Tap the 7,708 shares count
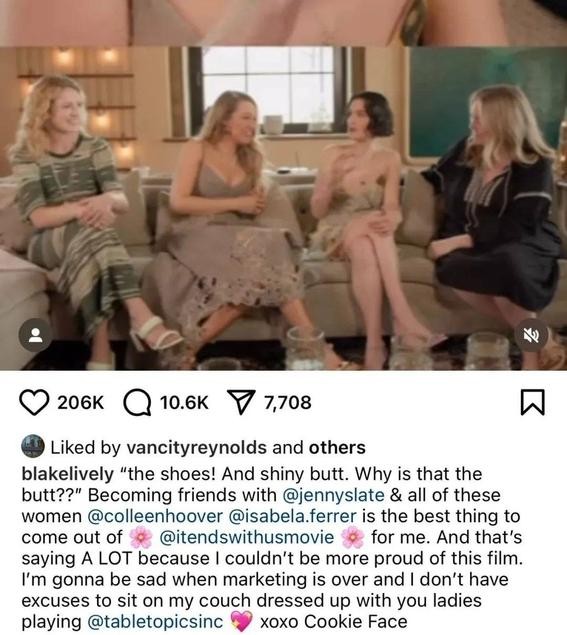This screenshot has height=635, width=567. tap(288, 403)
